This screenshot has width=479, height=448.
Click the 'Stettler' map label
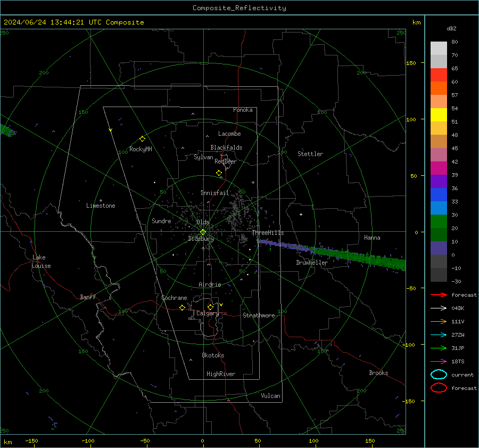click(310, 154)
